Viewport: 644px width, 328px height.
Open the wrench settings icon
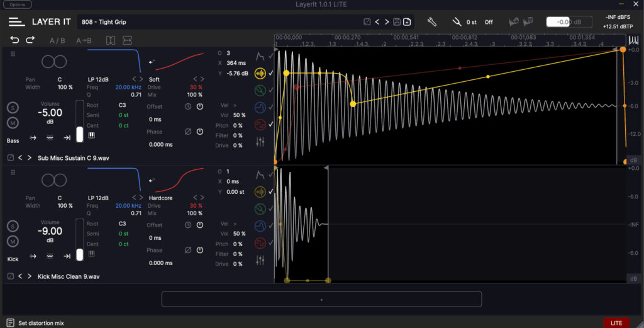pyautogui.click(x=432, y=22)
